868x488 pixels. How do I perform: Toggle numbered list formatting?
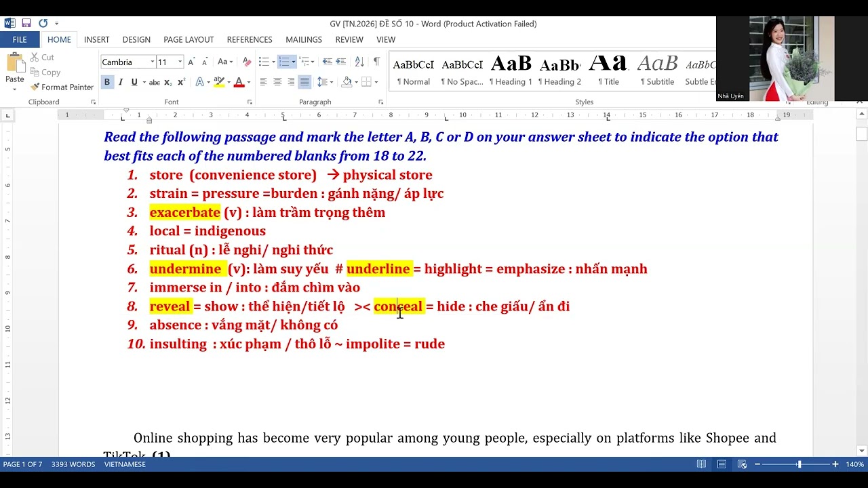(284, 62)
